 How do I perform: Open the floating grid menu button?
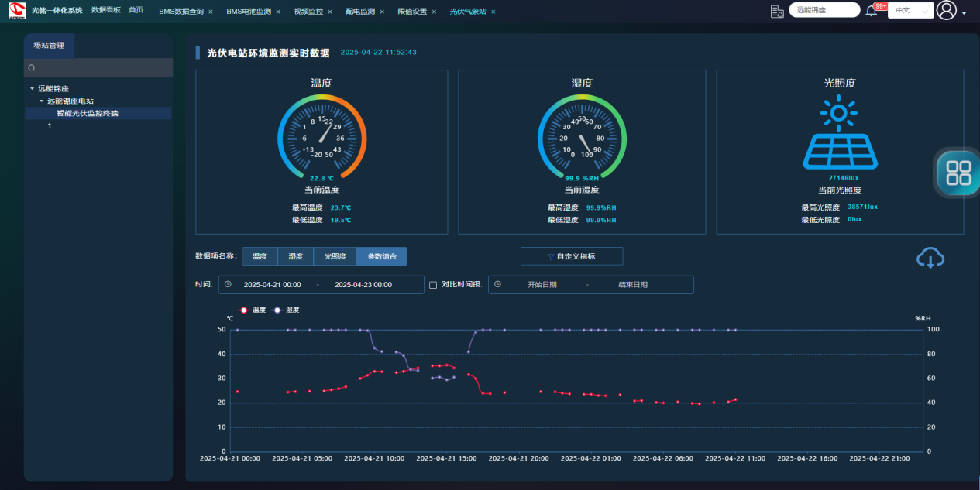[958, 173]
